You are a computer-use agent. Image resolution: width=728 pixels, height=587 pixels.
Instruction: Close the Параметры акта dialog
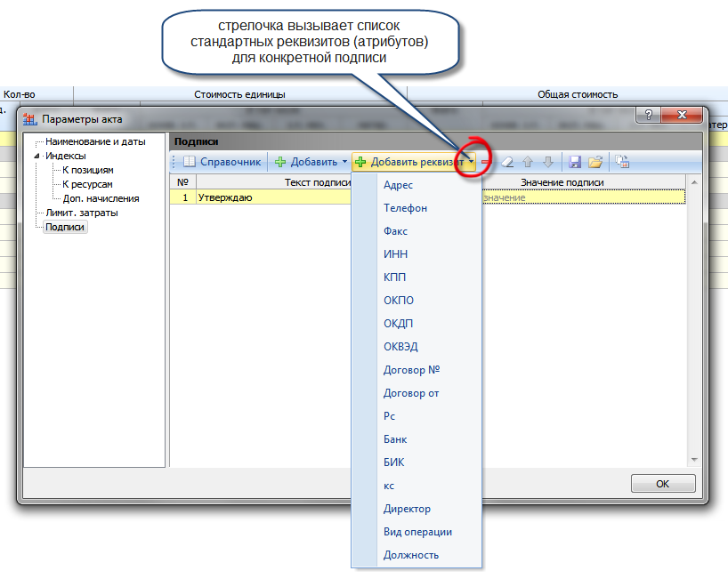(682, 115)
